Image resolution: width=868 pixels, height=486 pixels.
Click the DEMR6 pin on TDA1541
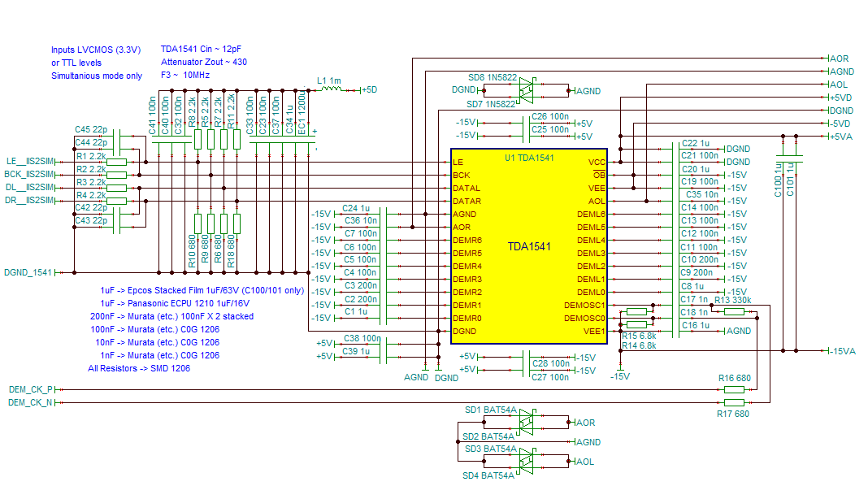click(467, 241)
